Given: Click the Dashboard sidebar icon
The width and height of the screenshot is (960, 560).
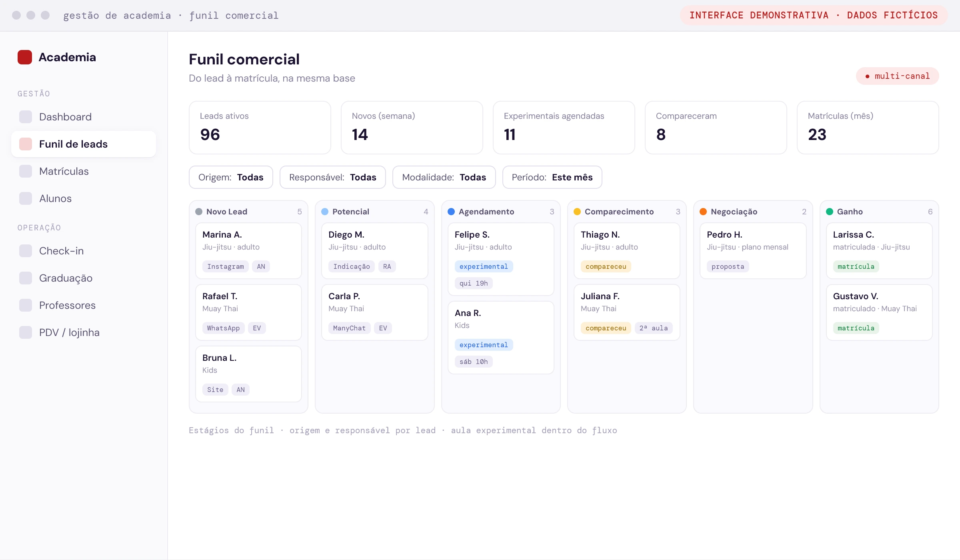Looking at the screenshot, I should click(26, 117).
